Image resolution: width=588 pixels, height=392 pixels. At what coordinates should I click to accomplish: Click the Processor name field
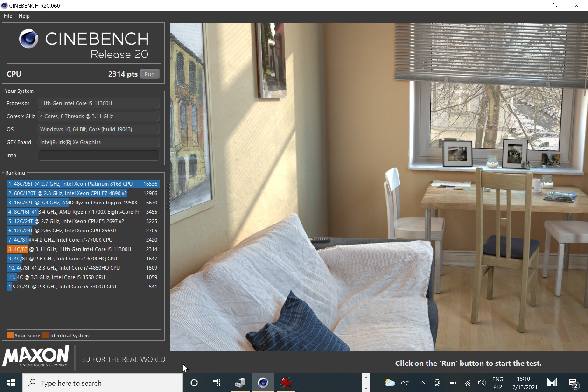(x=98, y=103)
